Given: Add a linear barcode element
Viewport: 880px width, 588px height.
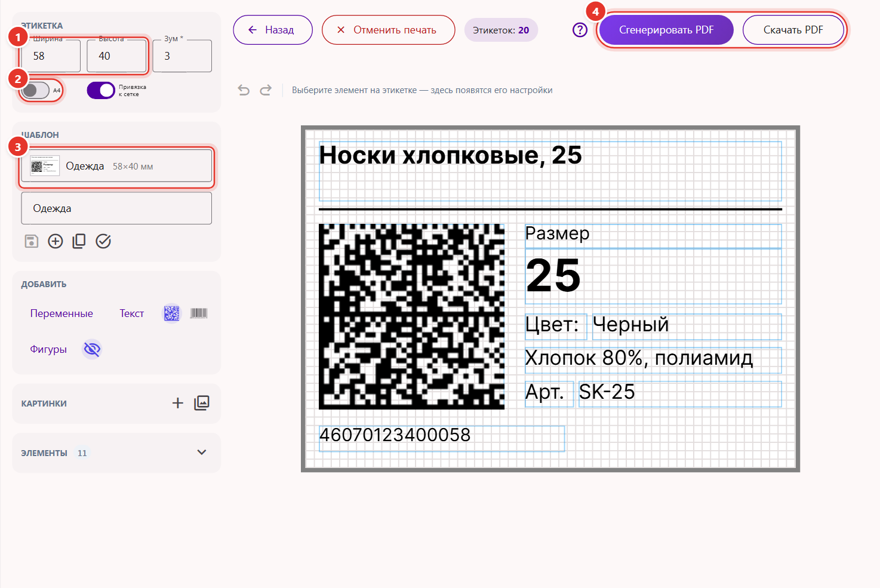Looking at the screenshot, I should 199,313.
